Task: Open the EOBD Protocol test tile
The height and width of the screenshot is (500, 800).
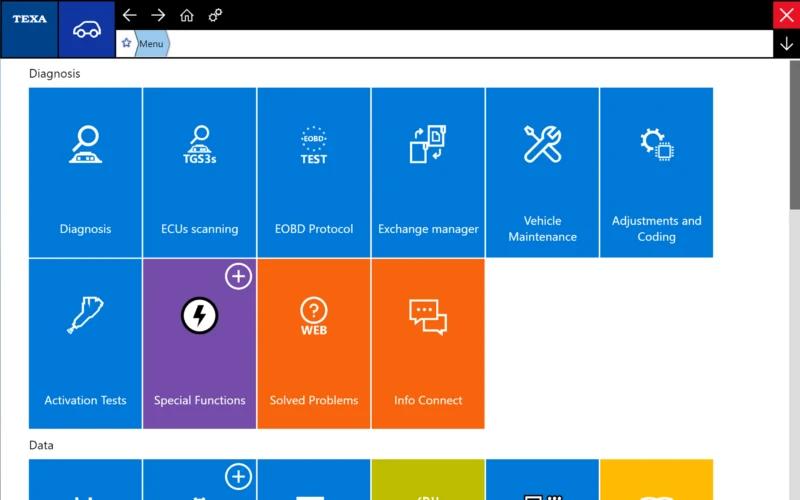Action: 314,172
